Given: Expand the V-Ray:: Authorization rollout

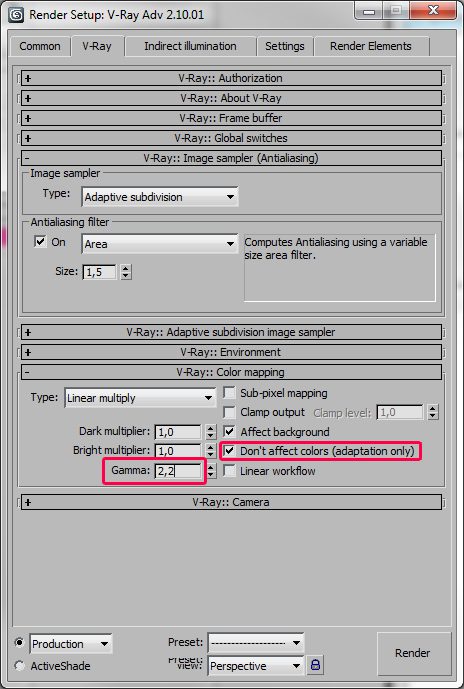Looking at the screenshot, I should click(232, 78).
